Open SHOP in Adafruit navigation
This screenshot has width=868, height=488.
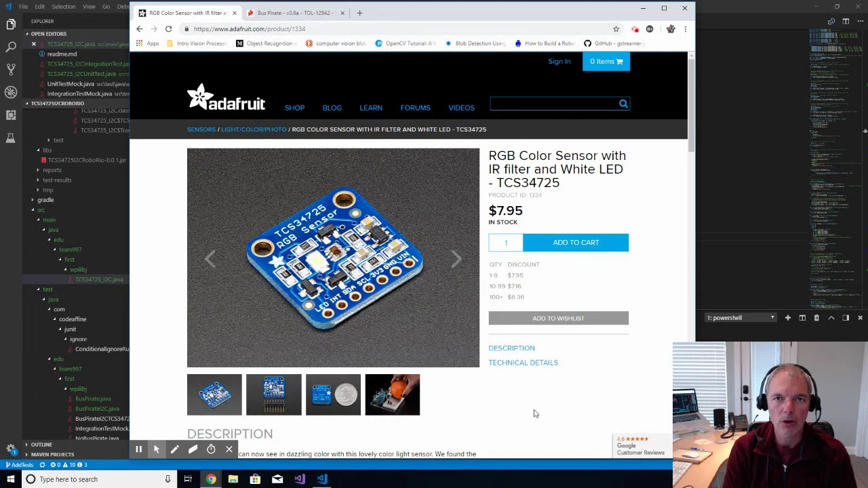pyautogui.click(x=294, y=108)
